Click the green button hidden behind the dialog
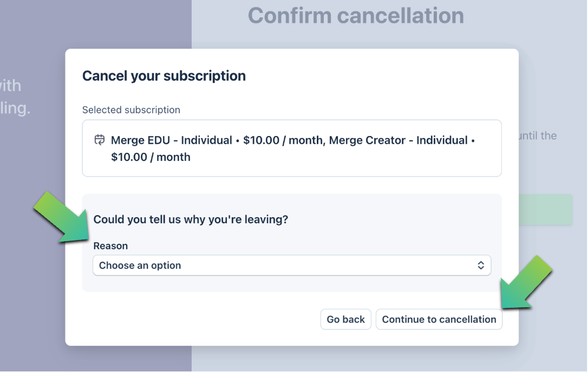588x375 pixels. [546, 210]
